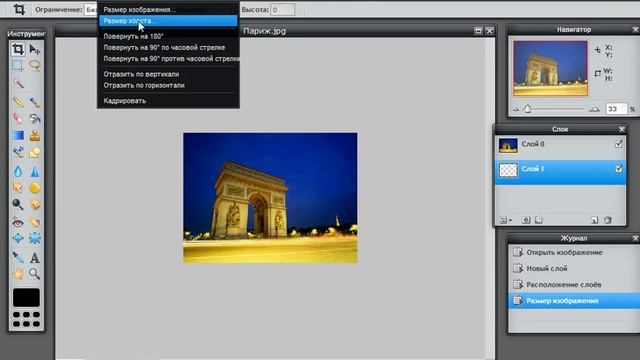Image resolution: width=640 pixels, height=360 pixels.
Task: Delete layer via trash icon in Слои
Action: click(x=608, y=220)
